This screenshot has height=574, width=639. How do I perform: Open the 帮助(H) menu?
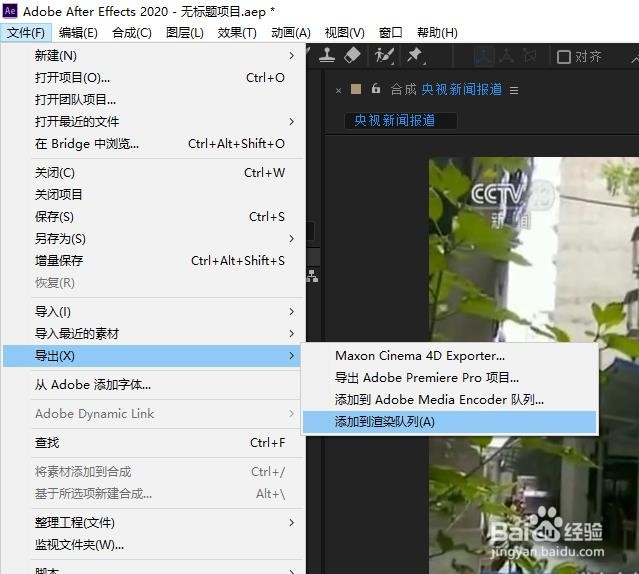[437, 33]
